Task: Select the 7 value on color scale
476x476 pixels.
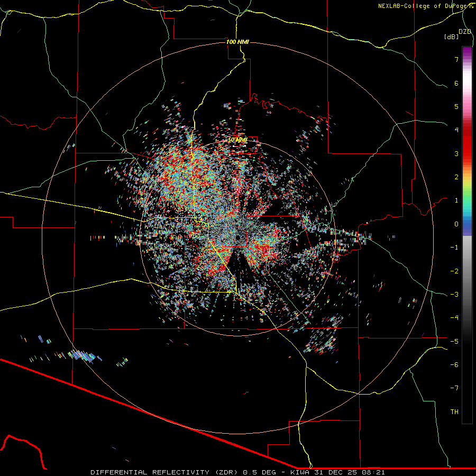Action: tap(456, 59)
